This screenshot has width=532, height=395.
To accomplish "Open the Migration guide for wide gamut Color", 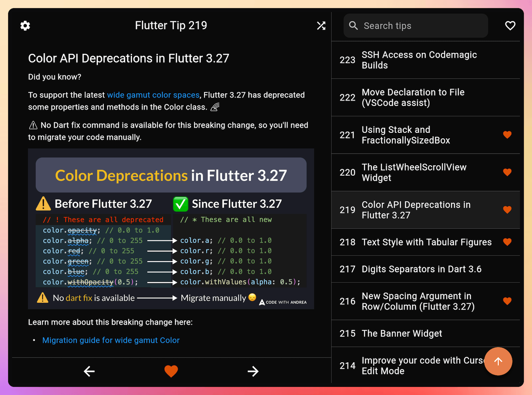I will (111, 340).
